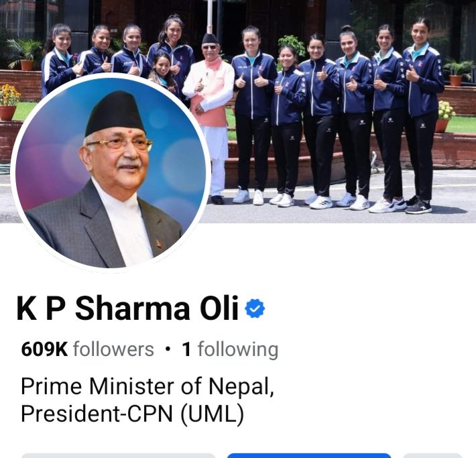The height and width of the screenshot is (458, 476).
Task: Click the blue verified badge next to the name
Action: 255,308
